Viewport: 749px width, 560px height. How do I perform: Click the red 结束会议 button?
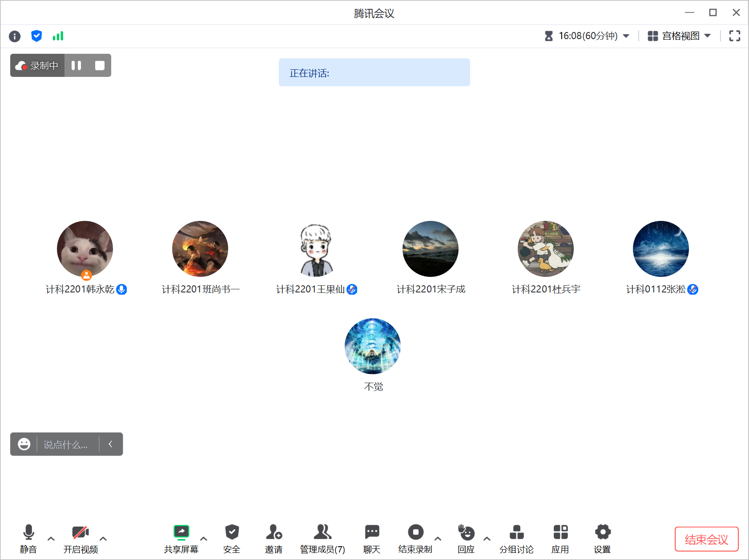coord(706,539)
